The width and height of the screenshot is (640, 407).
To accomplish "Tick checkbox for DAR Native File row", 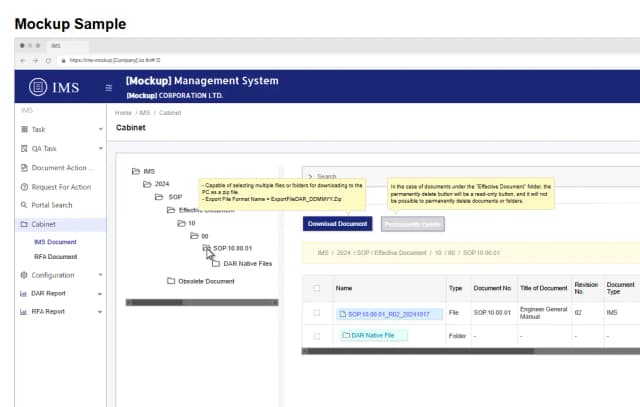I will coord(317,335).
